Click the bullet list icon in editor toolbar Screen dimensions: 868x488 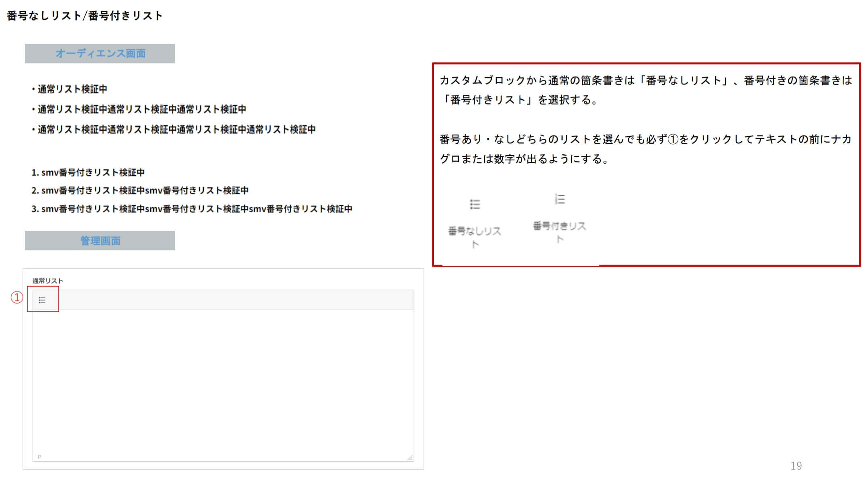pos(42,300)
